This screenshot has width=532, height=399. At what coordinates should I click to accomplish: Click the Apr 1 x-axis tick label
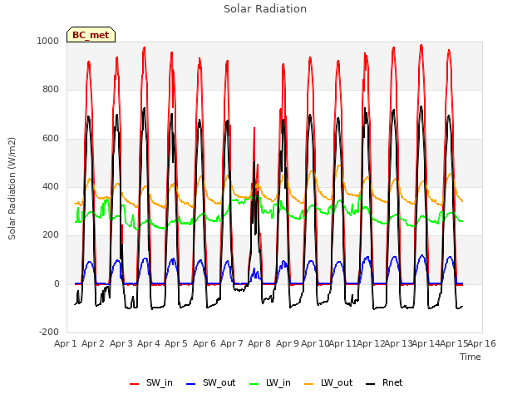(66, 343)
